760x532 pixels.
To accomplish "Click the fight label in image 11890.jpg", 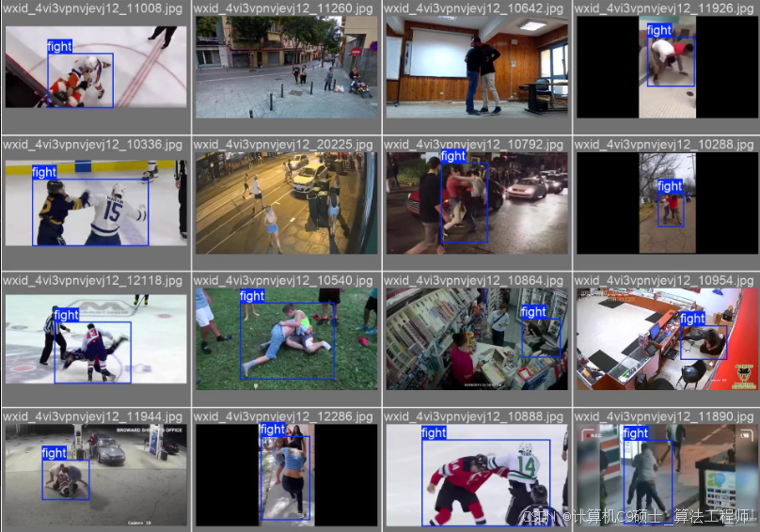I will coord(636,433).
